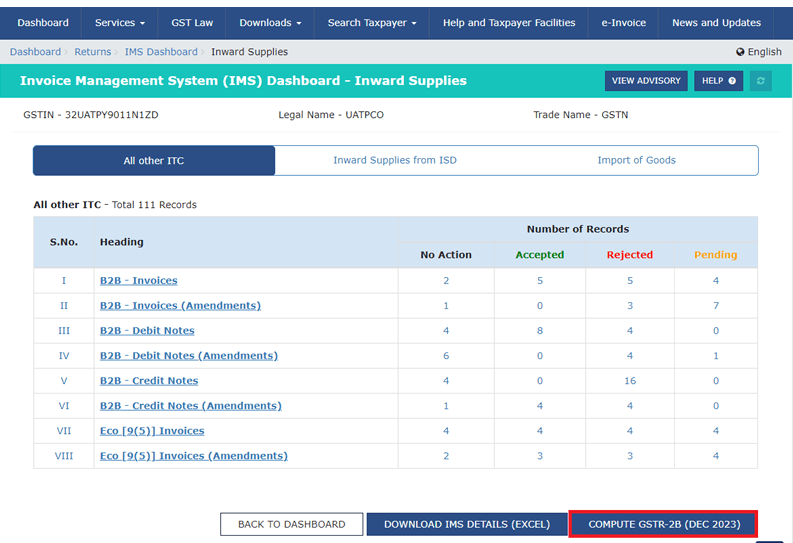Open B2B - Debit Notes (Amendments) link
This screenshot has height=543, width=793.
tap(189, 356)
